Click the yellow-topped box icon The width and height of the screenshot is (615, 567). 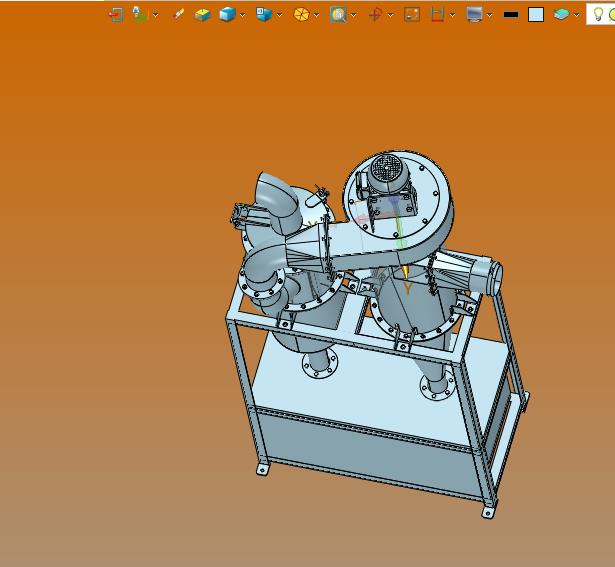(203, 15)
